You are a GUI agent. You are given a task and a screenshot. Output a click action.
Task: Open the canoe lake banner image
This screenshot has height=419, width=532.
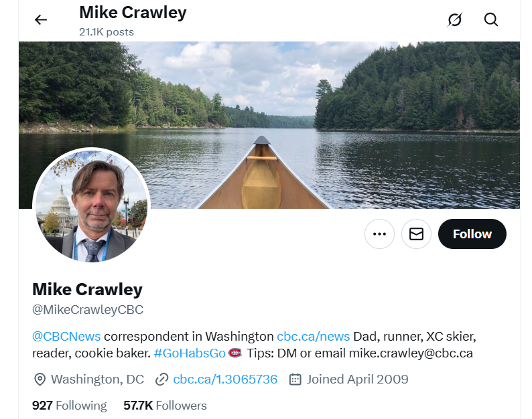[x=269, y=124]
